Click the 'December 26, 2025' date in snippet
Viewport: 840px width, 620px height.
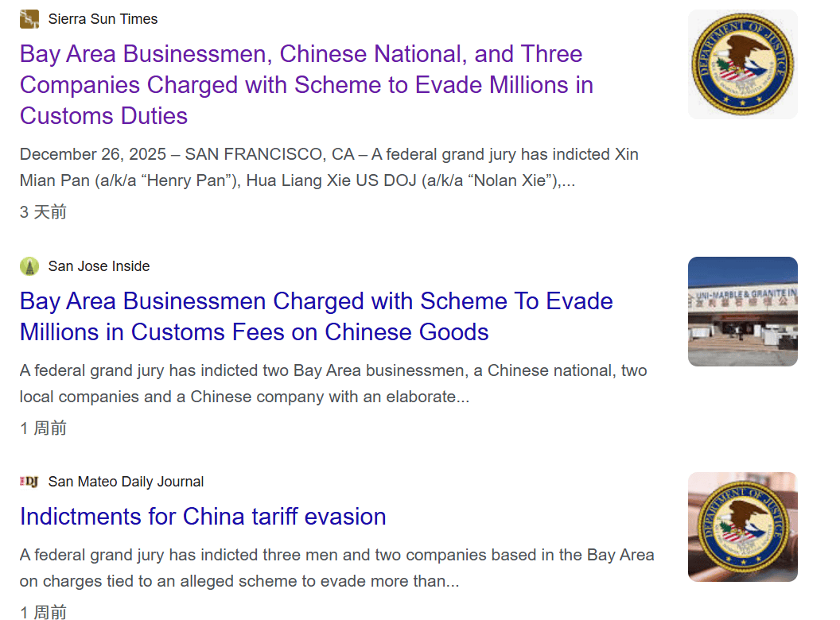(x=95, y=154)
